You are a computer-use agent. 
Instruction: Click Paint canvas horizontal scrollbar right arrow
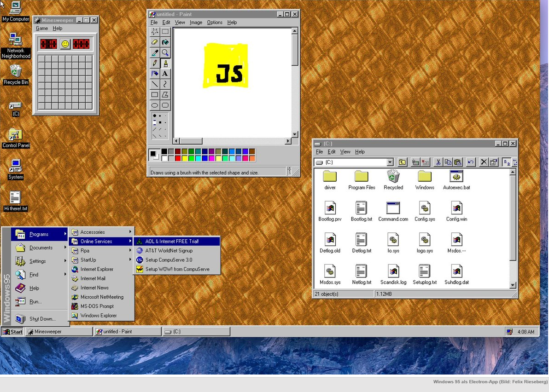point(288,141)
